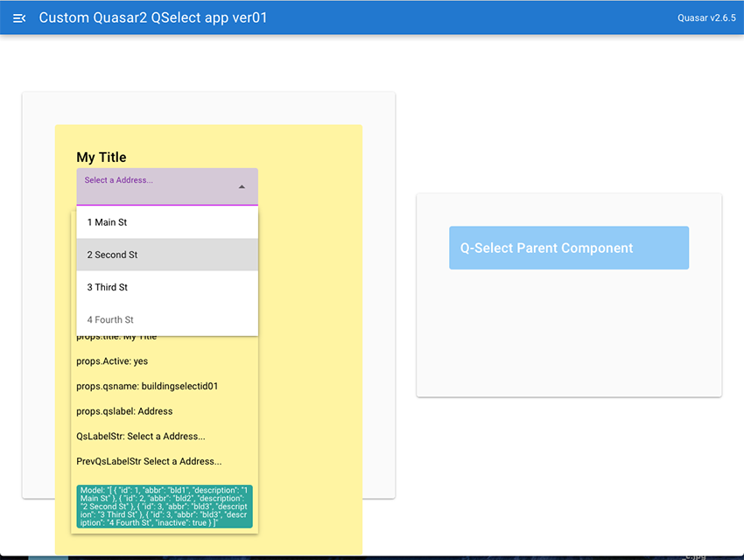This screenshot has width=744, height=560.
Task: Choose 4 Fourth St option
Action: point(167,319)
